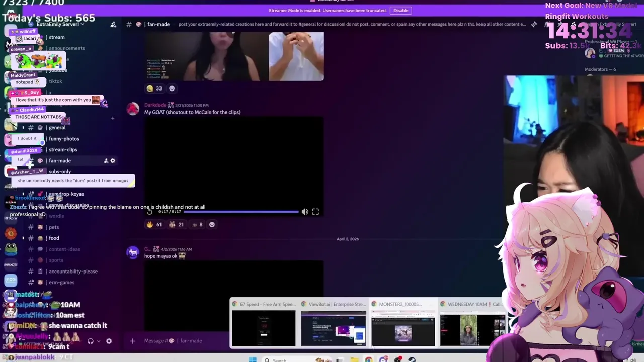644x362 pixels.
Task: Expand the ExtraEmily Server dropdown header
Action: tap(59, 24)
